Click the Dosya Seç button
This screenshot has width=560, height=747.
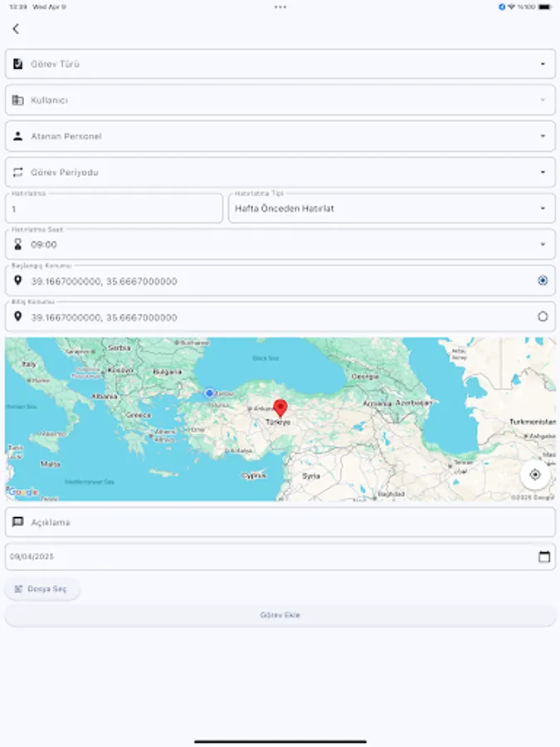point(42,588)
